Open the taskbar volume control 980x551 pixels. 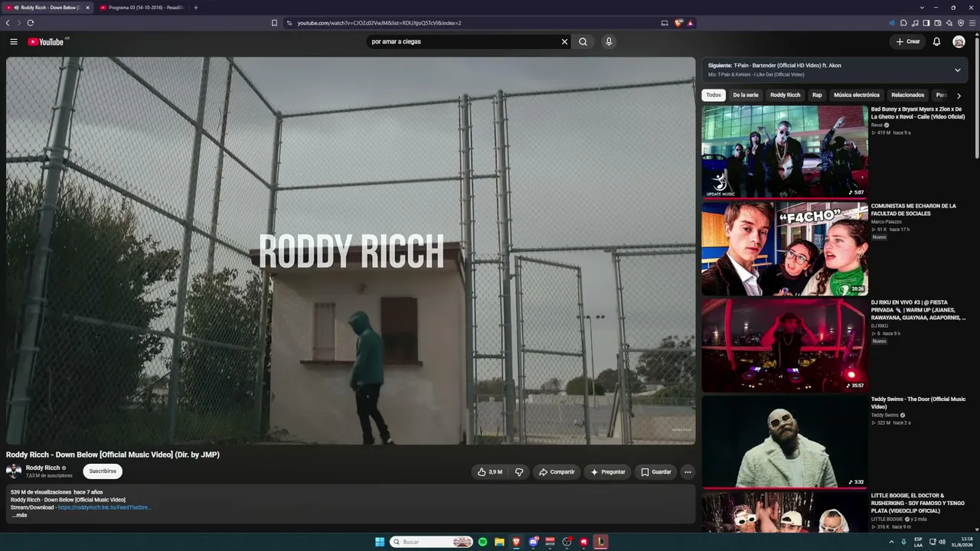click(942, 542)
